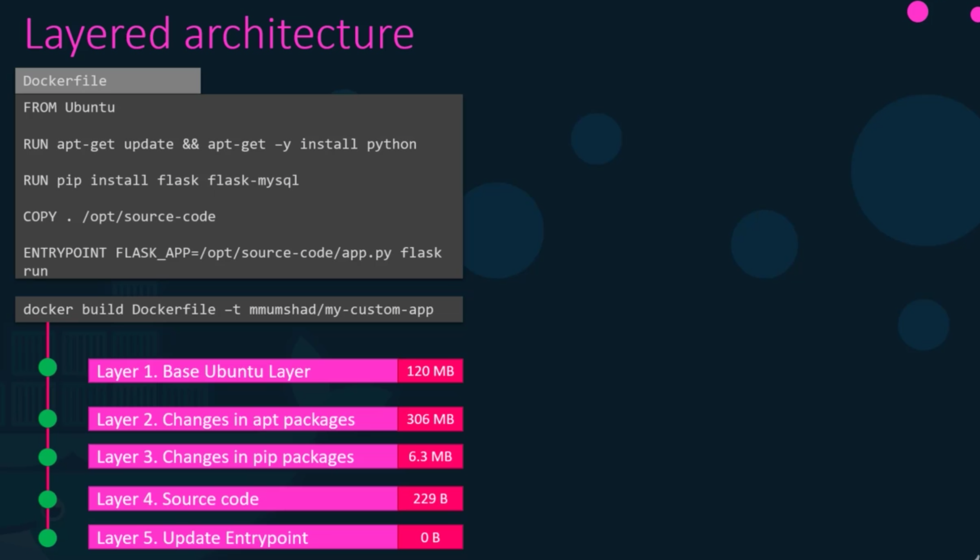Click the green dot beside Layer 3

(x=48, y=457)
